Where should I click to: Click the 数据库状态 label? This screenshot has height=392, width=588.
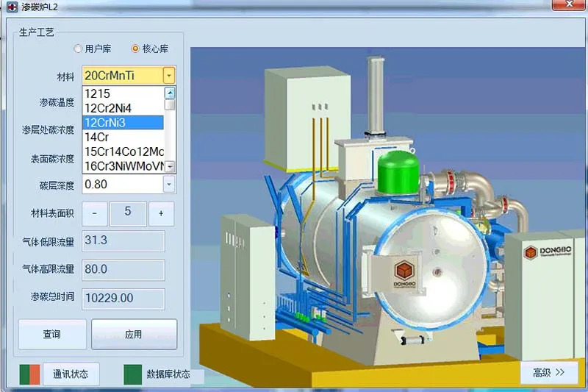pyautogui.click(x=168, y=374)
